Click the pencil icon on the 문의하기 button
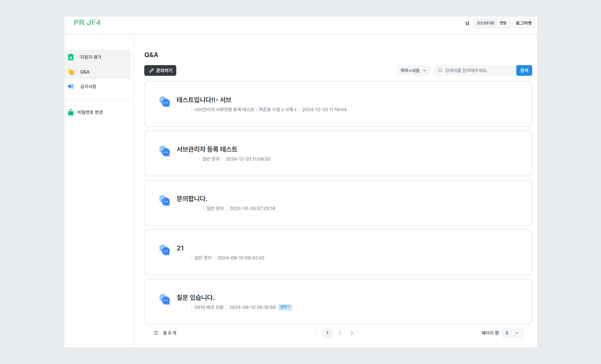Image resolution: width=601 pixels, height=364 pixels. click(152, 70)
